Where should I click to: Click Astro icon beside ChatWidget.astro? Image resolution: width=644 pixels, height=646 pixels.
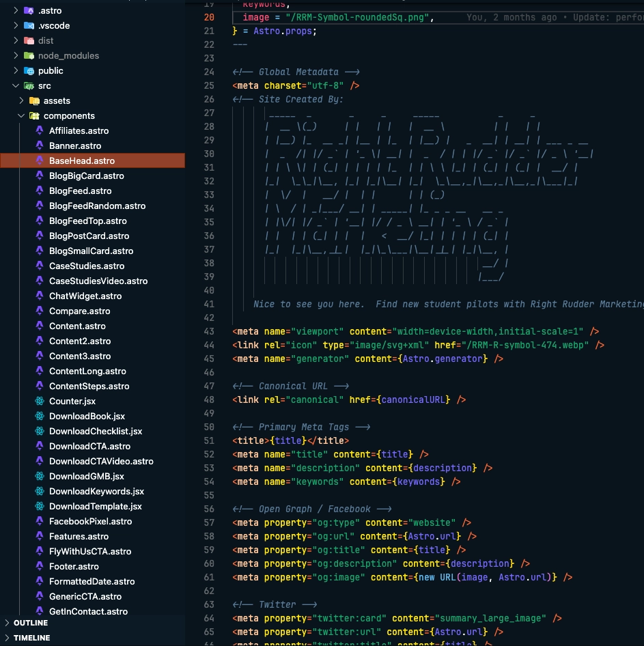40,296
